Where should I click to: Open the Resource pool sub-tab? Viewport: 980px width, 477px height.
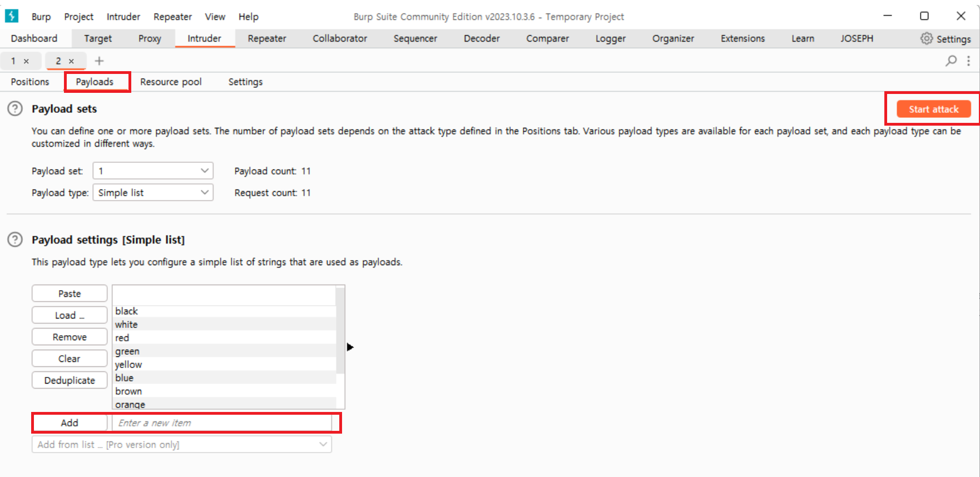click(x=171, y=82)
